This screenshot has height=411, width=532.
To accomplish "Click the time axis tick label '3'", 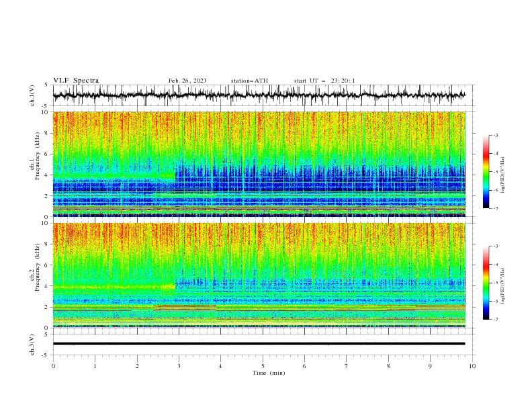I will click(179, 366).
